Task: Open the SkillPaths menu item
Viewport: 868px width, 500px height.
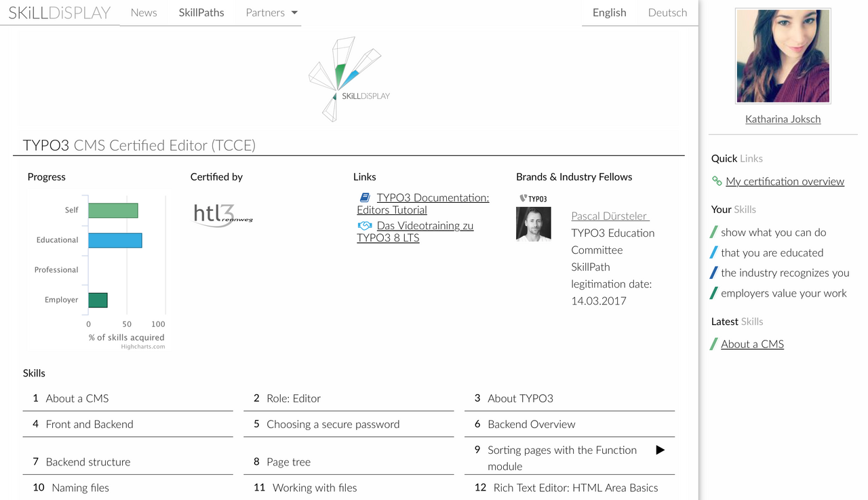Action: coord(201,12)
